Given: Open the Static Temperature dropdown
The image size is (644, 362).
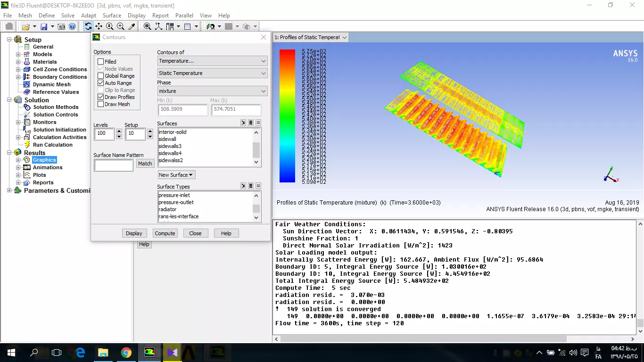Looking at the screenshot, I should click(212, 73).
